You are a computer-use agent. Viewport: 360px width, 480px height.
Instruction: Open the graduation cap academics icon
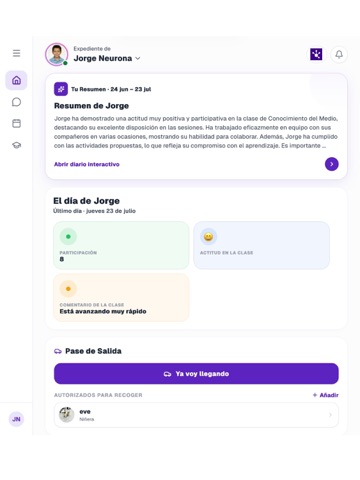pos(16,145)
